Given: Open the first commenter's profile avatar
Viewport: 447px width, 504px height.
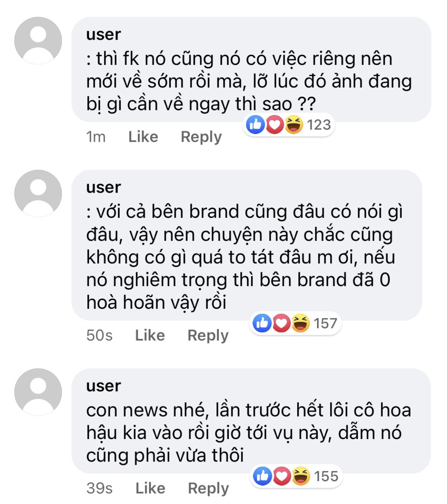Looking at the screenshot, I should coord(38,41).
